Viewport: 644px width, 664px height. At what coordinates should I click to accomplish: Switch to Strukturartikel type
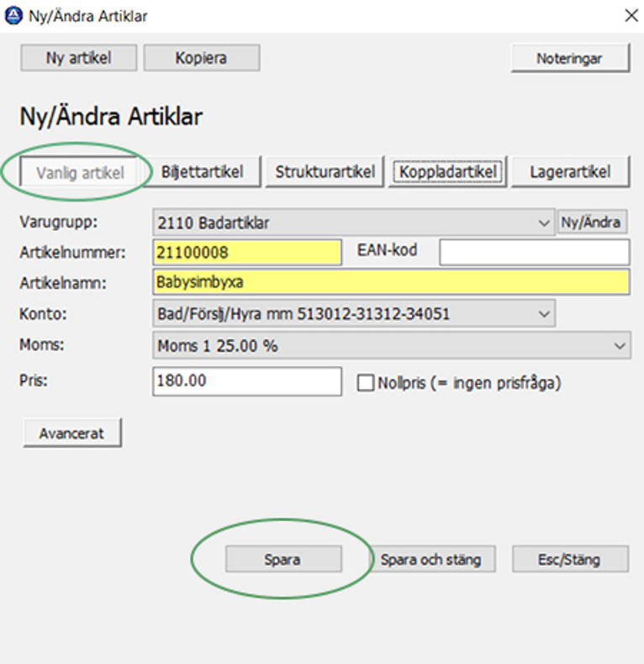click(x=325, y=172)
